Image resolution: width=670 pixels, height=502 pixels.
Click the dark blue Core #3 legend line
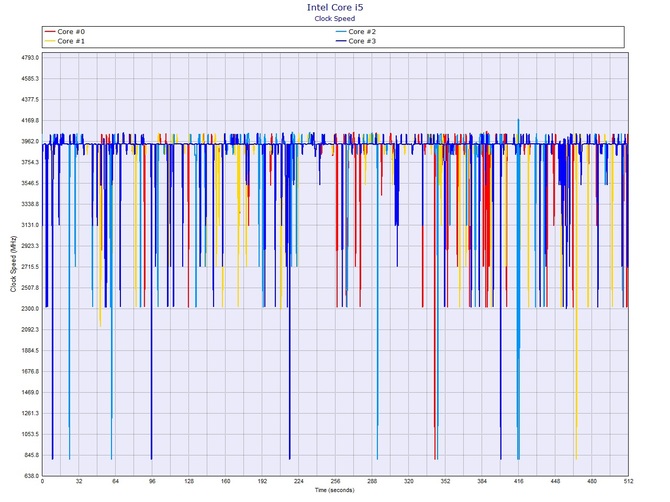pos(341,41)
